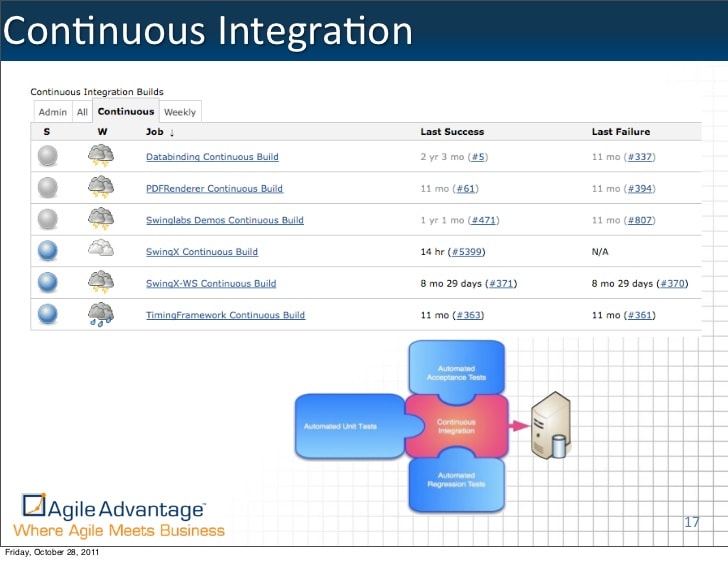Select the All tab
The image size is (728, 561).
pyautogui.click(x=83, y=112)
